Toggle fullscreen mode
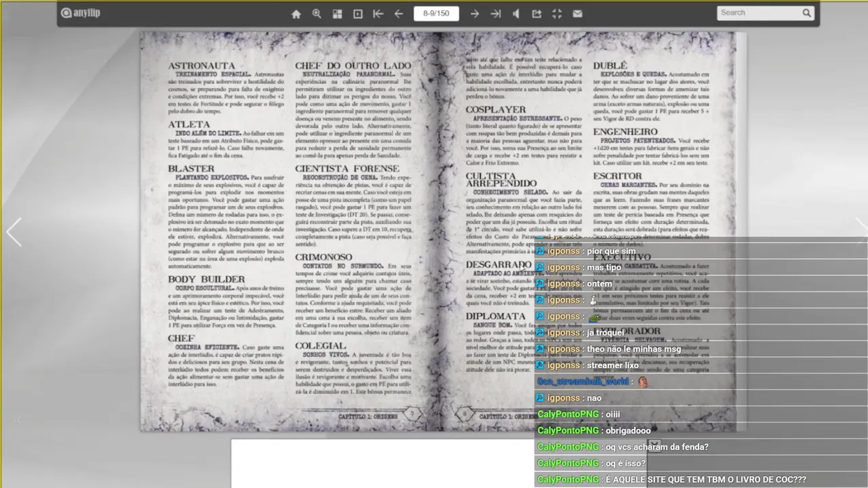This screenshot has height=488, width=868. point(557,14)
